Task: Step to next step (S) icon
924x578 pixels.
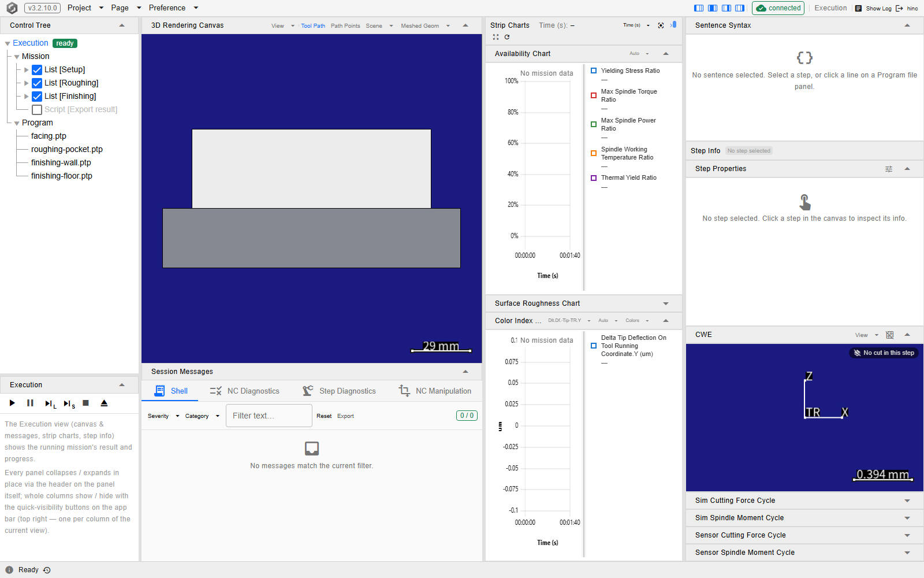Action: 69,404
